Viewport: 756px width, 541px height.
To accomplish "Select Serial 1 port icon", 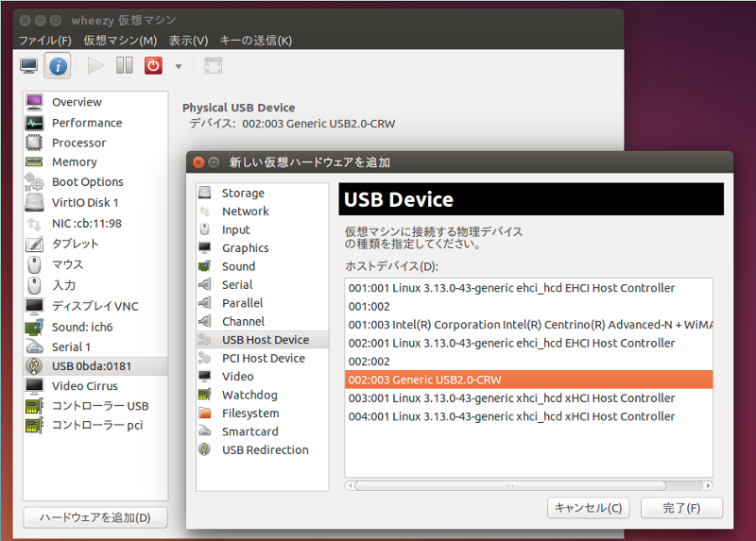I will pos(34,347).
